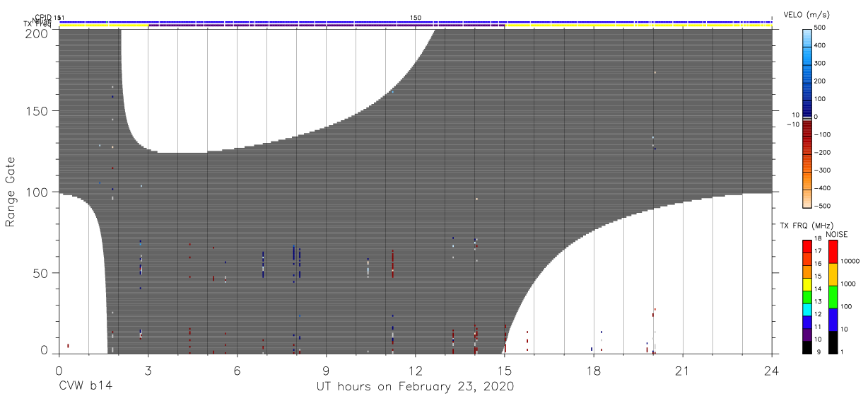
Task: Click the UT hours axis tick '9'
Action: click(x=327, y=371)
